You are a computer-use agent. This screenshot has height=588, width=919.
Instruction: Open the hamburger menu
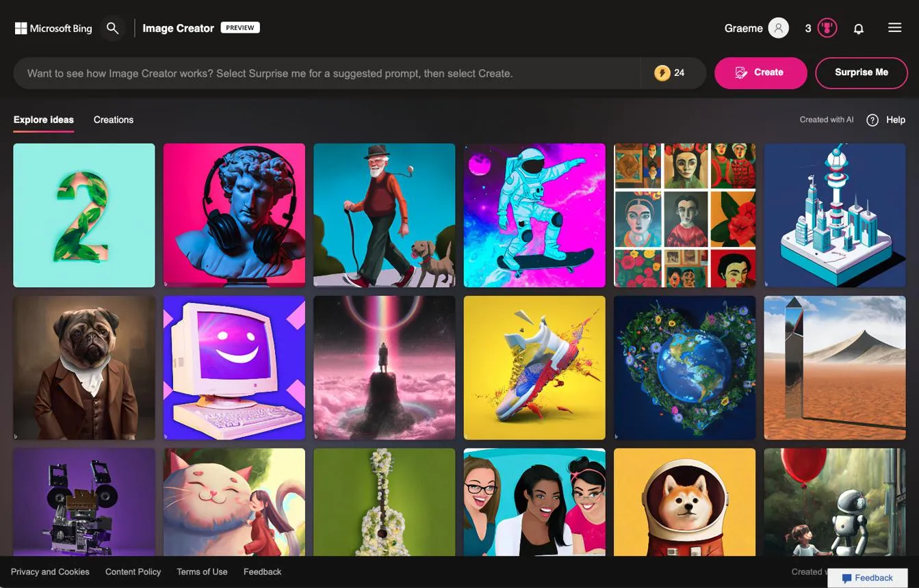(x=894, y=28)
